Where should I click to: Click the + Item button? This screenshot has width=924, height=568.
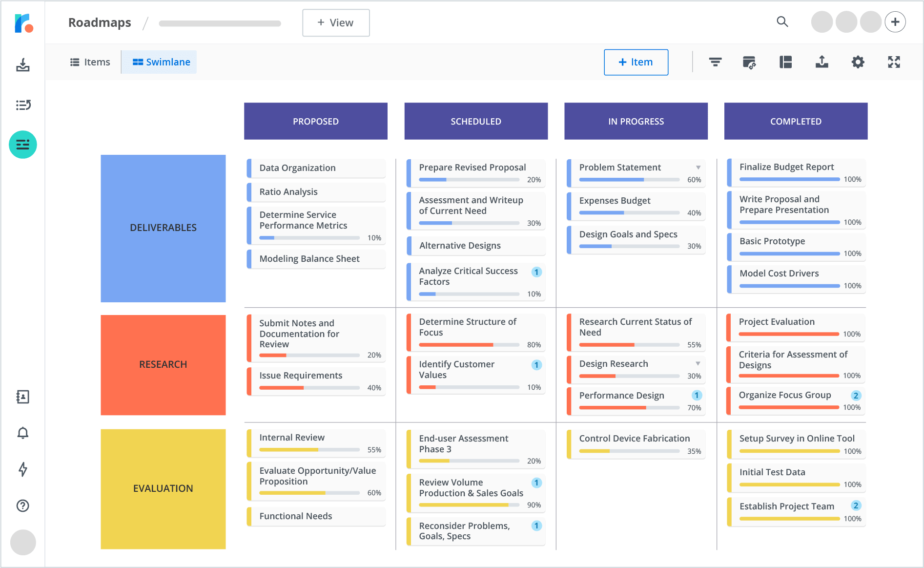636,62
